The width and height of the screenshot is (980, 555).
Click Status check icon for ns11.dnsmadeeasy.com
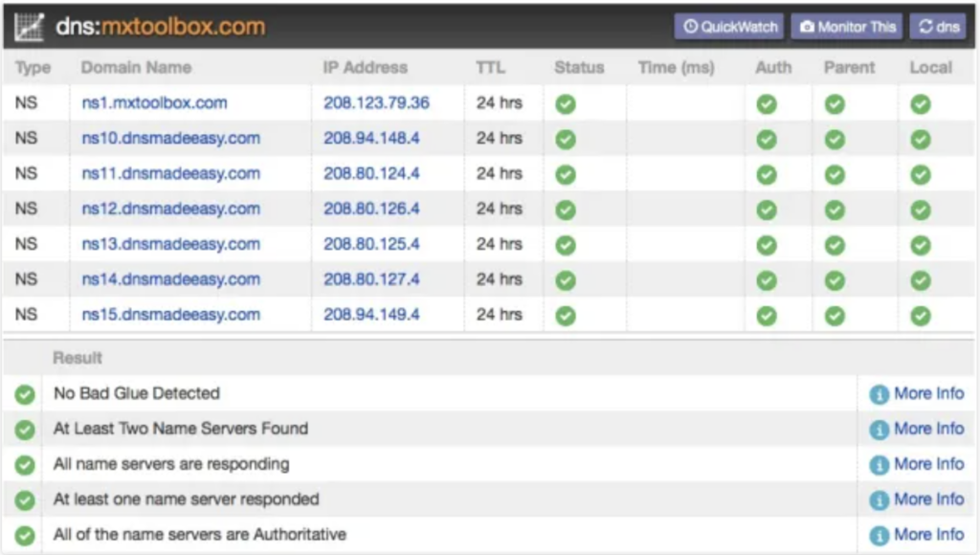click(566, 175)
